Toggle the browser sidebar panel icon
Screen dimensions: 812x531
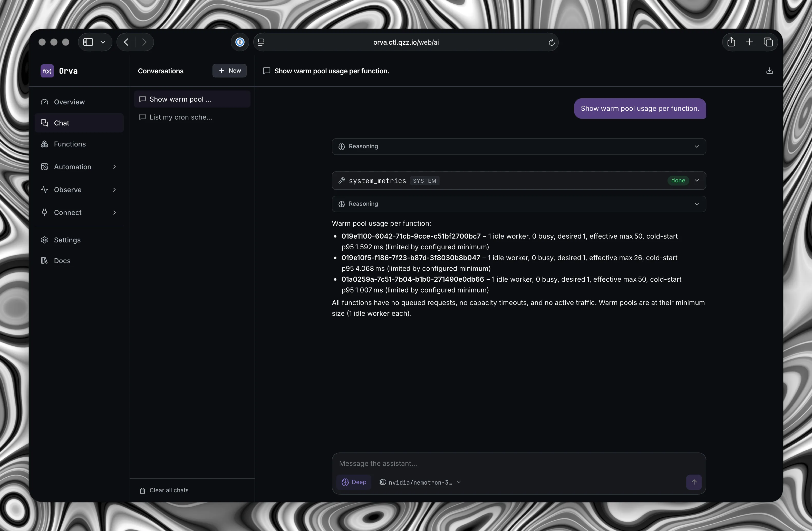(x=88, y=42)
